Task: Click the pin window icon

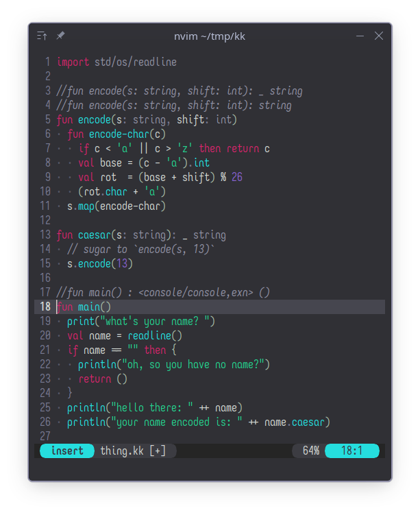Action: coord(60,36)
